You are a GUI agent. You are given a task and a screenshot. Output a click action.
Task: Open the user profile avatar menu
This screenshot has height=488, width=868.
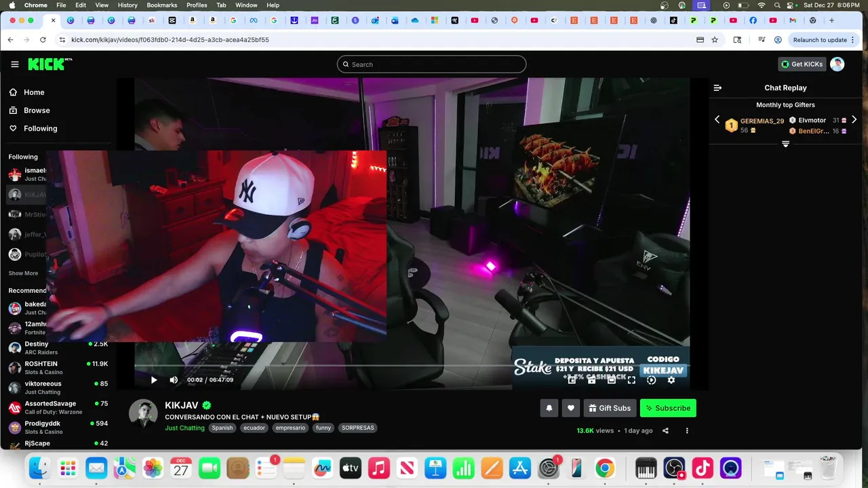click(837, 64)
